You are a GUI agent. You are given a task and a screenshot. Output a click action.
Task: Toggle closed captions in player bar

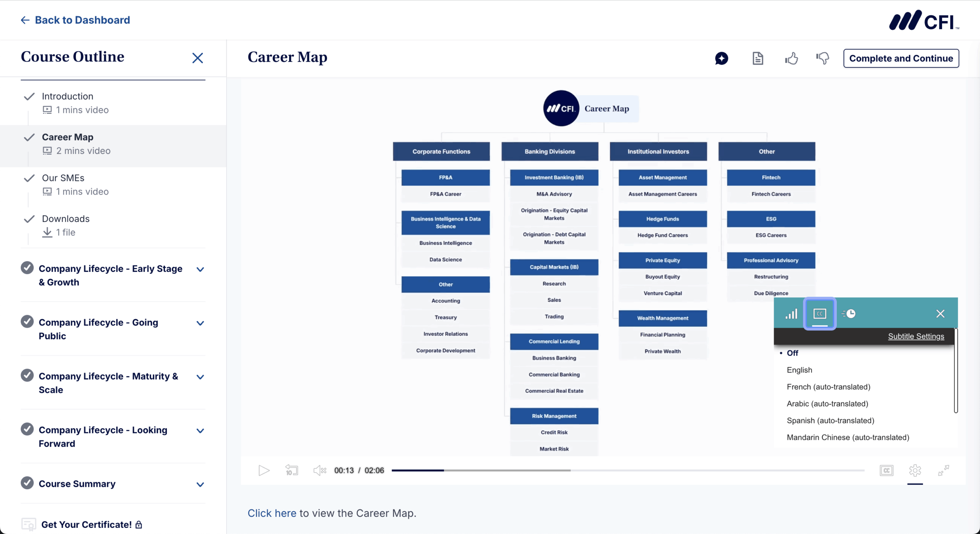886,470
